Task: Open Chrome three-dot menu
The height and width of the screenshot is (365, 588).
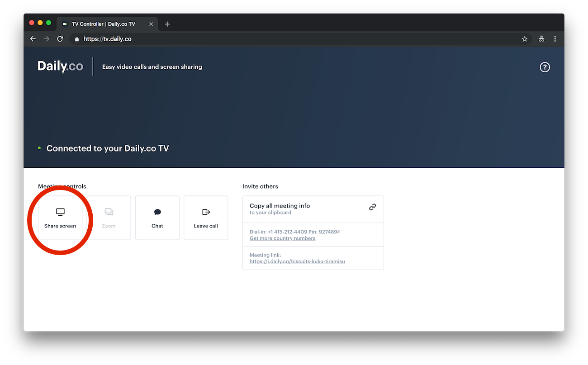Action: 555,39
